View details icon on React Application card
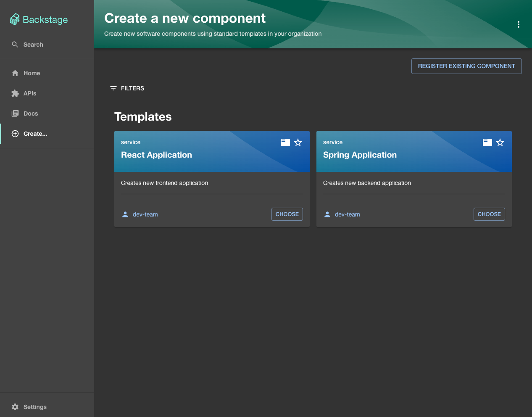The width and height of the screenshot is (532, 417). click(285, 143)
